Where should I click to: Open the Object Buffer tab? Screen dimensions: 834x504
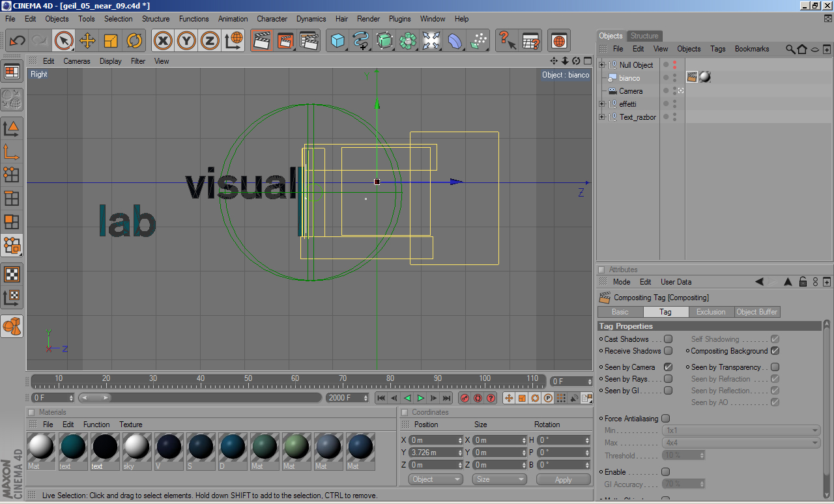[757, 312]
